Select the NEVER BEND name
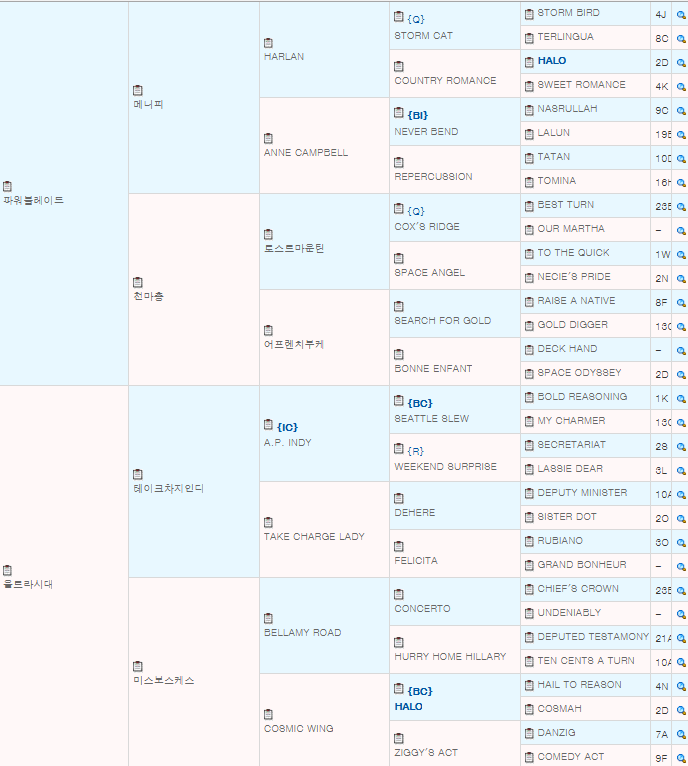Screen dimensions: 688x766 pyautogui.click(x=426, y=131)
